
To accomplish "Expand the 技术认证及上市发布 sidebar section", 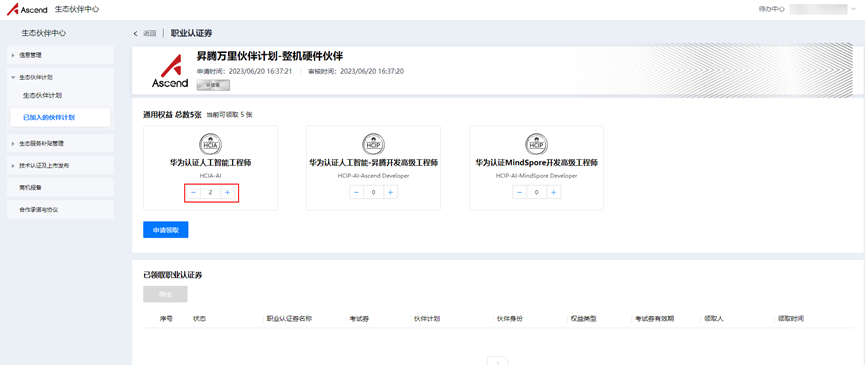I will [60, 165].
